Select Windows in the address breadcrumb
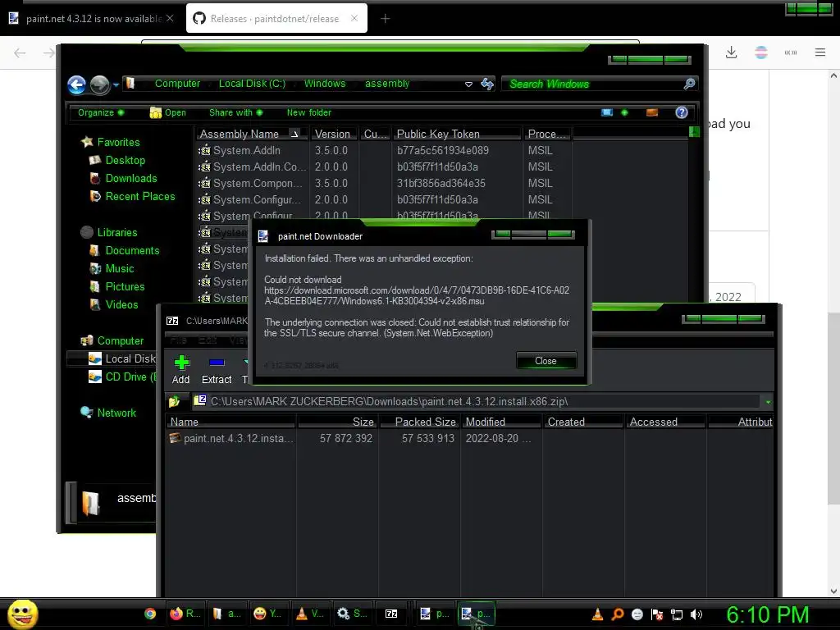The height and width of the screenshot is (630, 840). click(x=325, y=84)
